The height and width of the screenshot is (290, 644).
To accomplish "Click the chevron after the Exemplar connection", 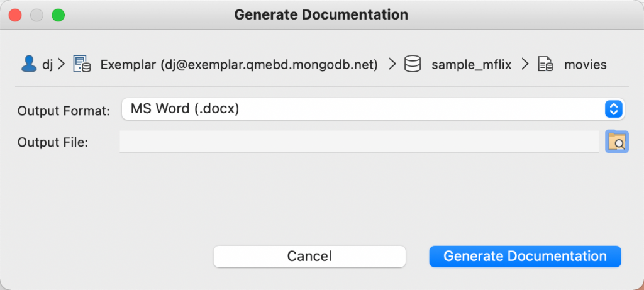I will (x=392, y=65).
